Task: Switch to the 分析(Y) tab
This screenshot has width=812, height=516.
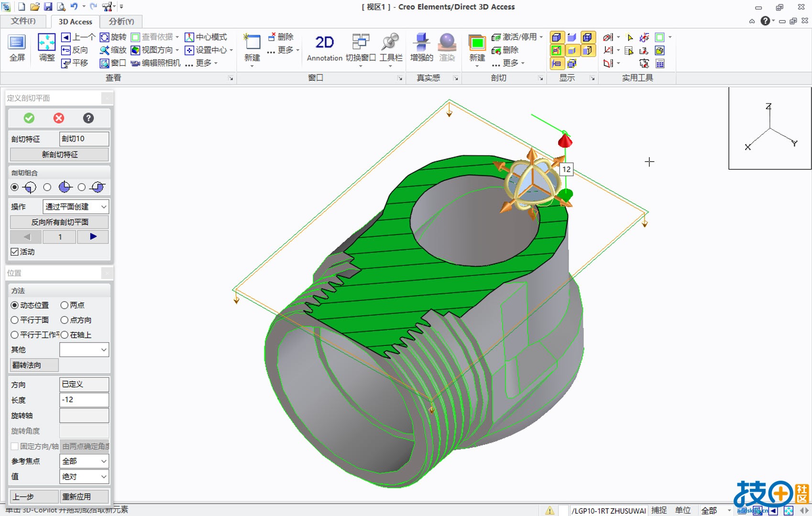Action: 121,21
